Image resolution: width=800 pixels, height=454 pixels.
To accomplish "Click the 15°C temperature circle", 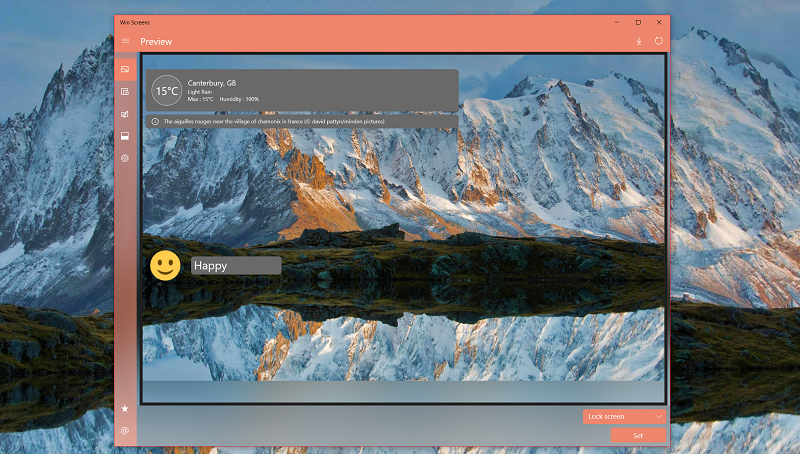I will point(167,91).
